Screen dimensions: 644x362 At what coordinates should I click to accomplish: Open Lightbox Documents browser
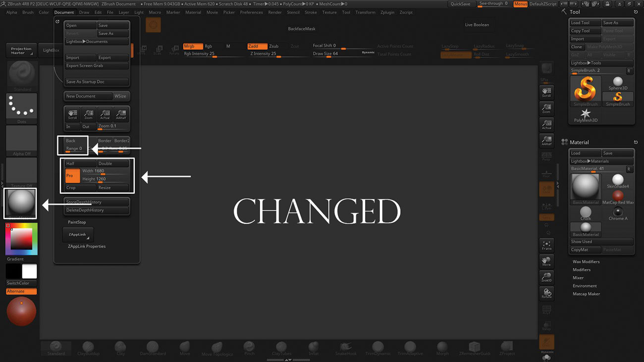click(x=97, y=41)
